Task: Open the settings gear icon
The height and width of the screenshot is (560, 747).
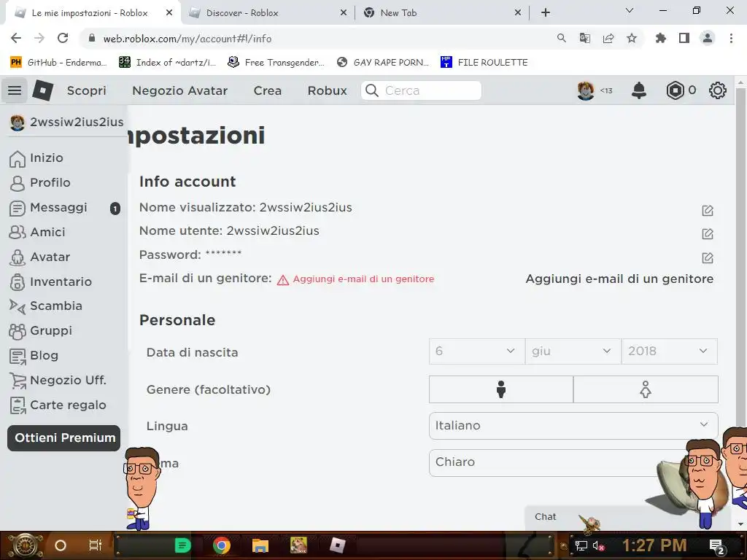Action: pyautogui.click(x=718, y=90)
